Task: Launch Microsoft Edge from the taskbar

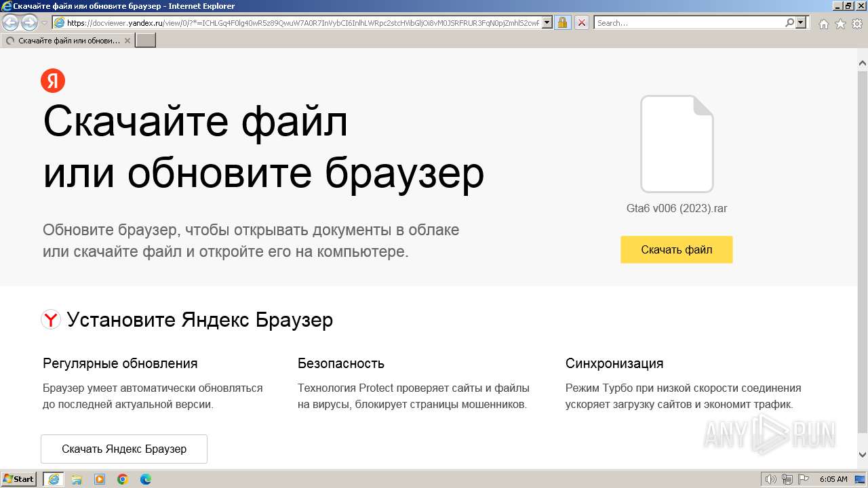Action: [x=146, y=479]
